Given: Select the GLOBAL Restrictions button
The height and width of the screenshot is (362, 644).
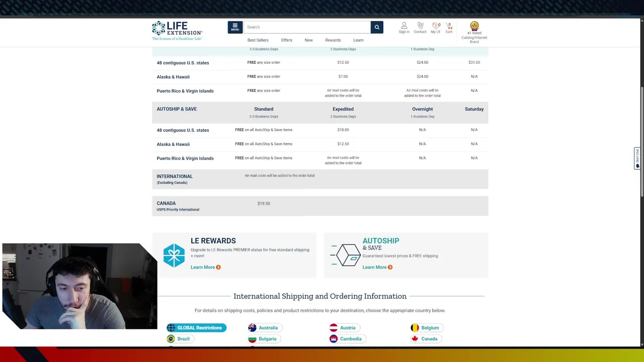Looking at the screenshot, I should click(196, 328).
